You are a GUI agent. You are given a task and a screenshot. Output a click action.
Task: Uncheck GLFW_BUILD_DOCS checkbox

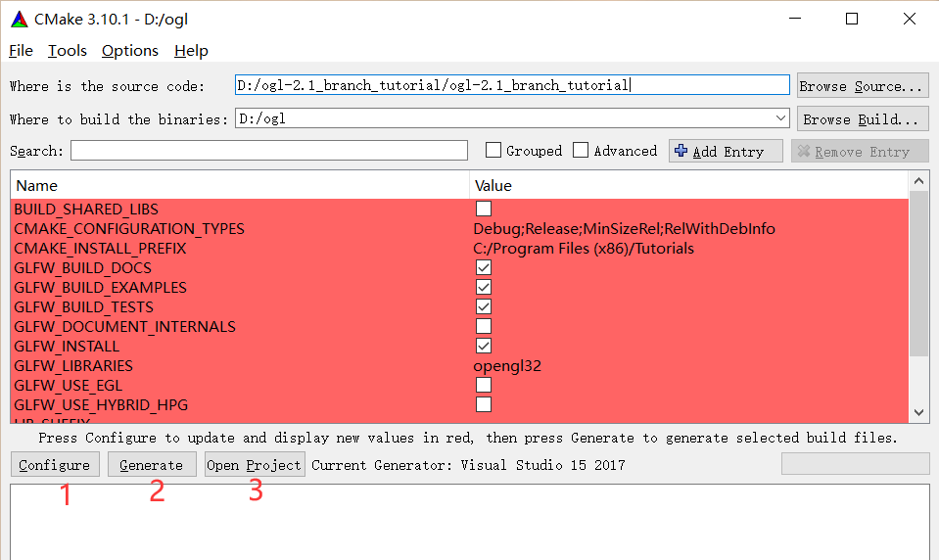(484, 267)
